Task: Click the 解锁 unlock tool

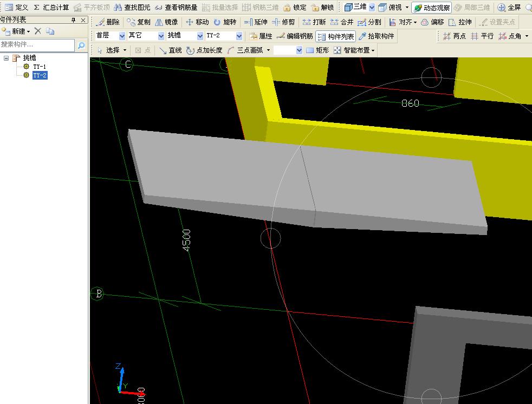Action: pyautogui.click(x=323, y=7)
